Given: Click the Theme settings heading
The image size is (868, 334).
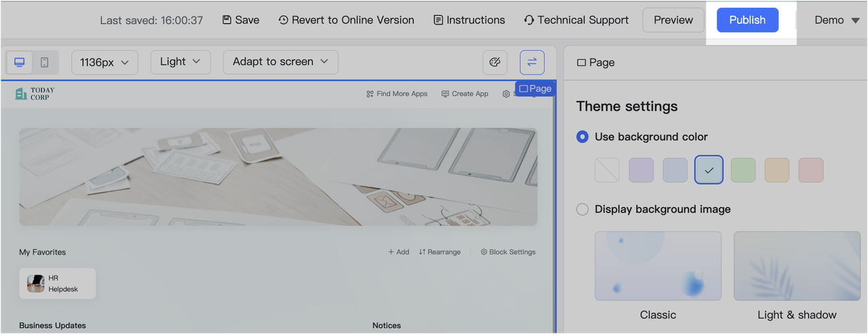Looking at the screenshot, I should [x=627, y=107].
